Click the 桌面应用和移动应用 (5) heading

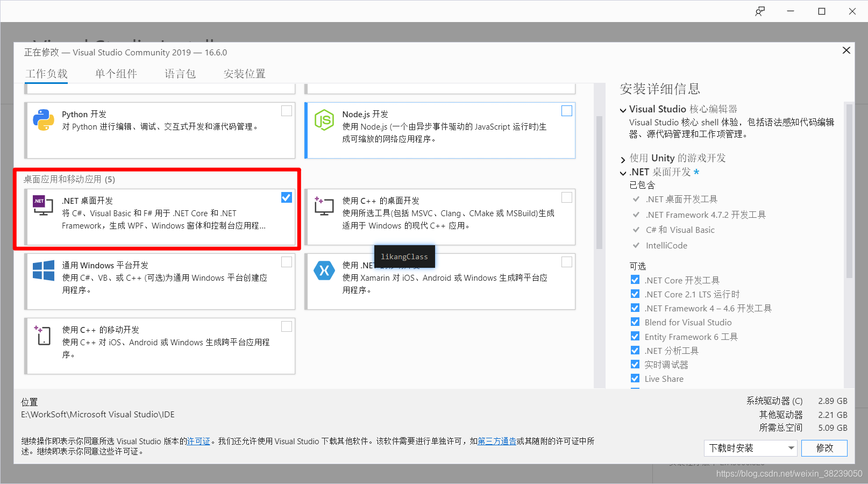pyautogui.click(x=69, y=179)
